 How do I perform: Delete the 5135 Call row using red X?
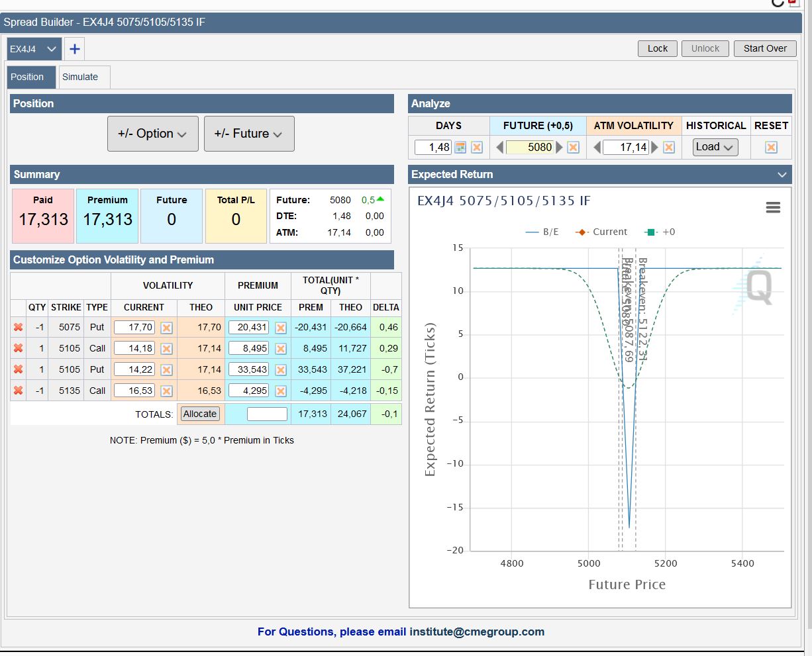tap(19, 391)
